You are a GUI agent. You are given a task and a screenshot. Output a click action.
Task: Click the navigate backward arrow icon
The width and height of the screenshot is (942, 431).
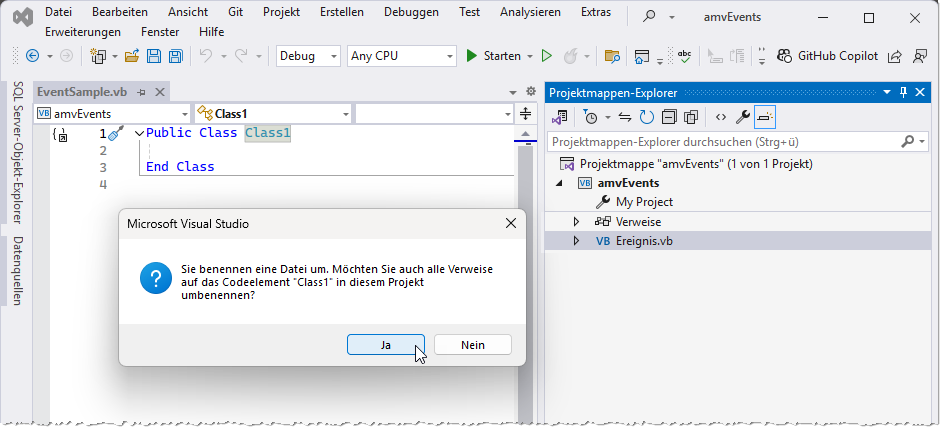[x=32, y=56]
